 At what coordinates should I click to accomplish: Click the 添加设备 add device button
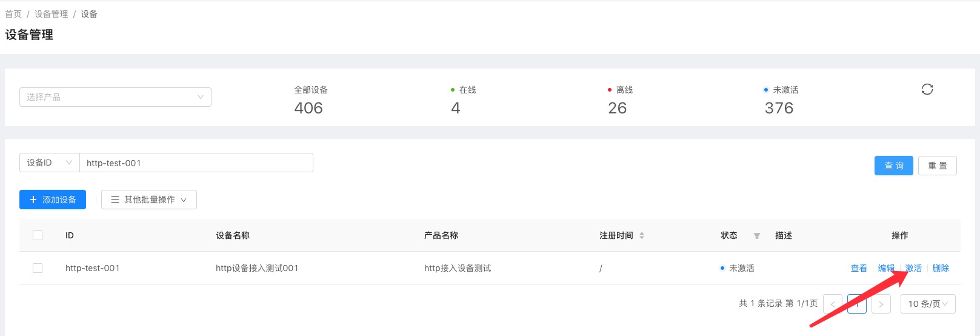click(x=53, y=200)
